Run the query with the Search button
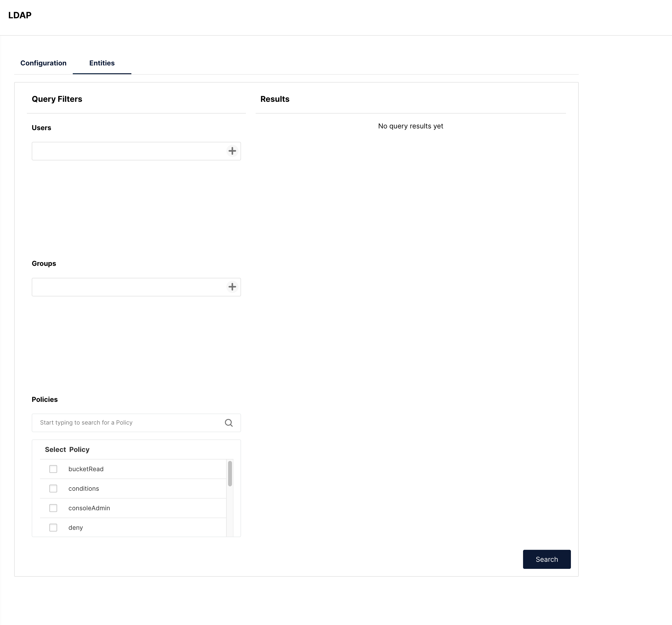The height and width of the screenshot is (625, 672). point(546,559)
